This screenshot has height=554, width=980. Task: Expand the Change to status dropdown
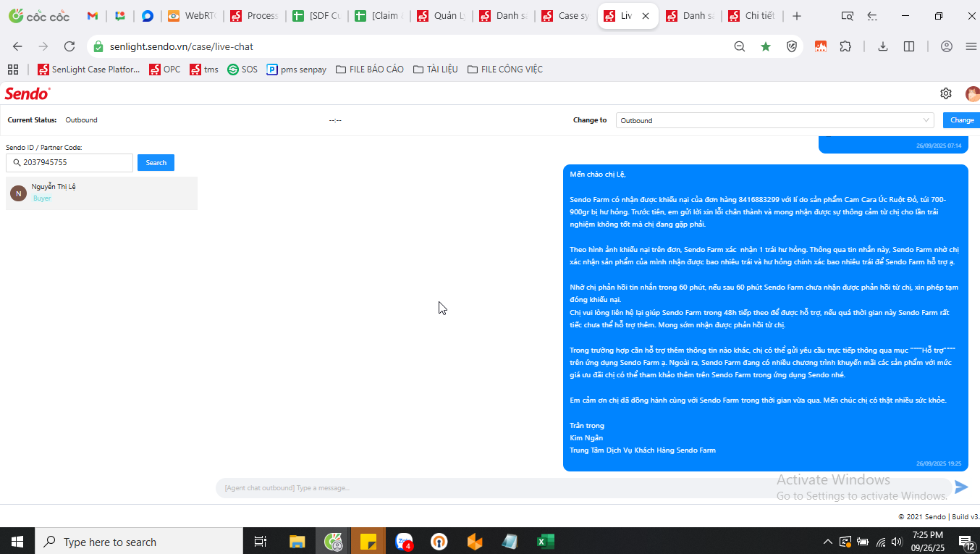775,120
